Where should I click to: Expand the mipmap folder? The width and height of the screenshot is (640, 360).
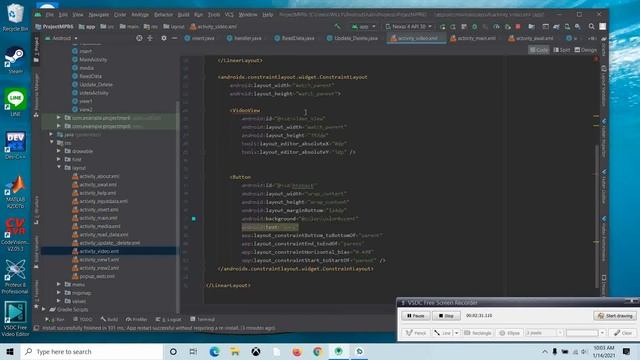click(59, 293)
